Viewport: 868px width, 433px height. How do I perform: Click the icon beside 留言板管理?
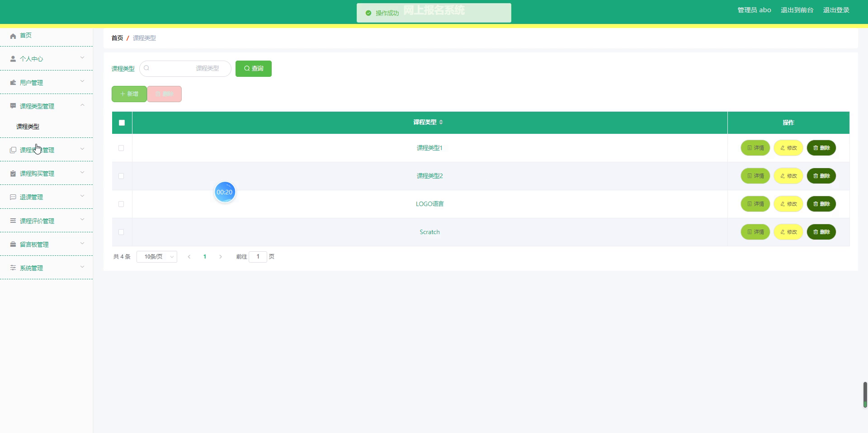point(13,244)
